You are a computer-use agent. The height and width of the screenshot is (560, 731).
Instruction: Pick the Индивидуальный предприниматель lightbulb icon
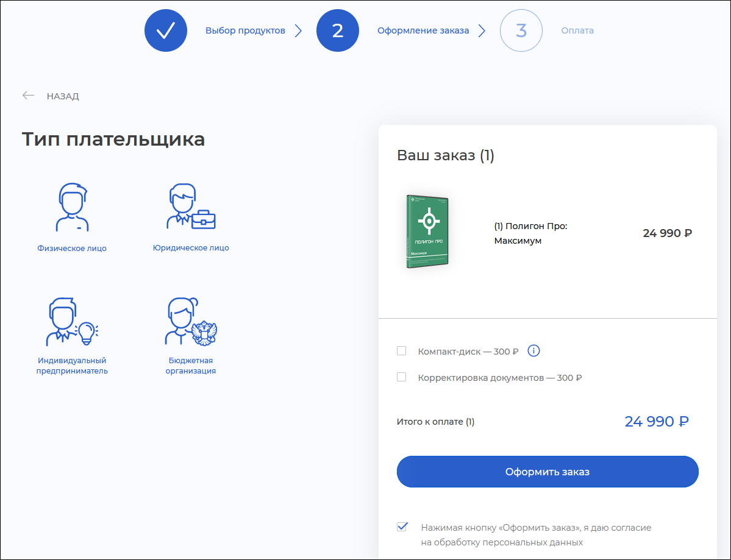72,322
